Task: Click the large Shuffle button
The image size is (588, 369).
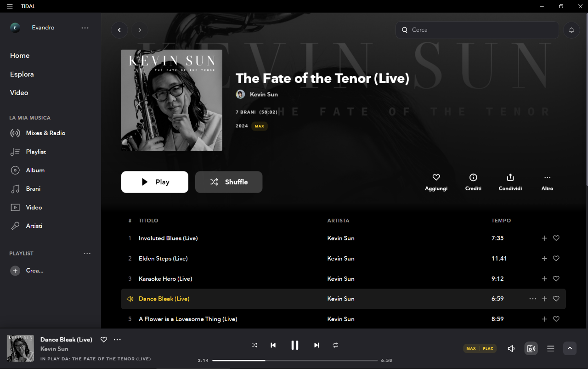Action: (229, 182)
